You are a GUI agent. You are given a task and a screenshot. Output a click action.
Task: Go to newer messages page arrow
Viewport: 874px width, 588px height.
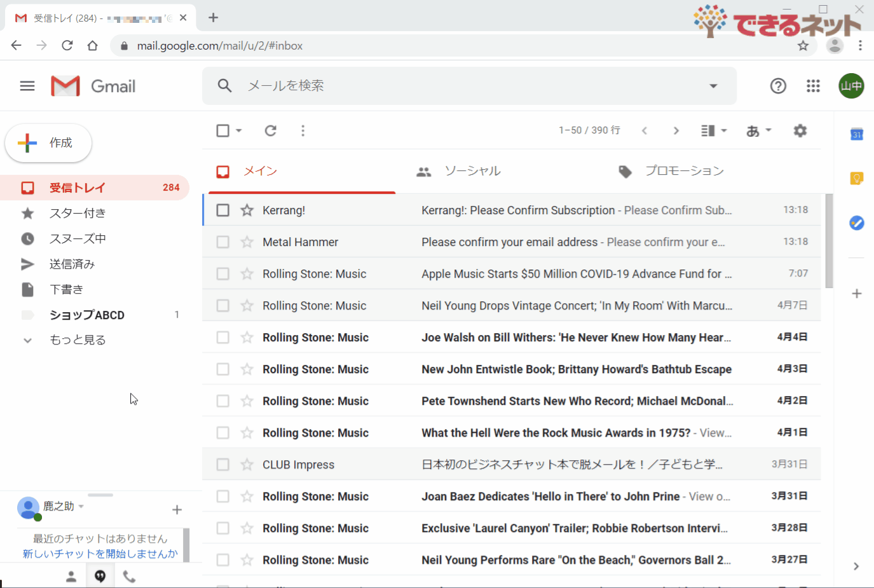point(644,130)
